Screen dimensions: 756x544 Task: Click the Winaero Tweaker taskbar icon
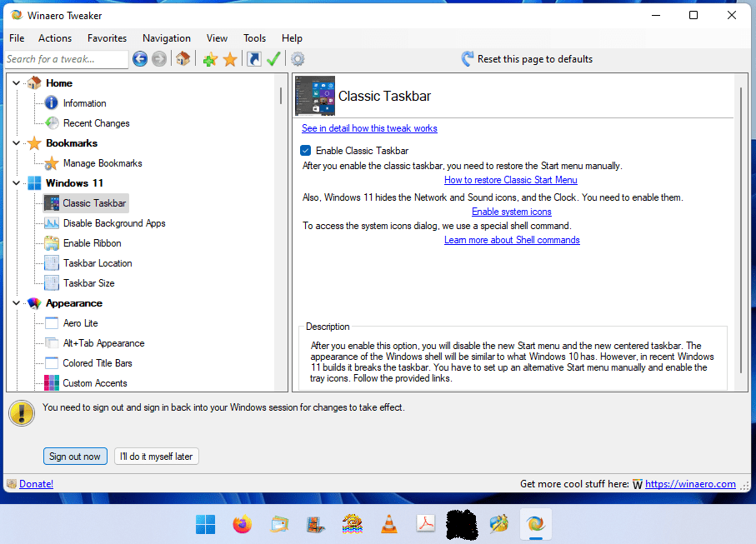[536, 524]
